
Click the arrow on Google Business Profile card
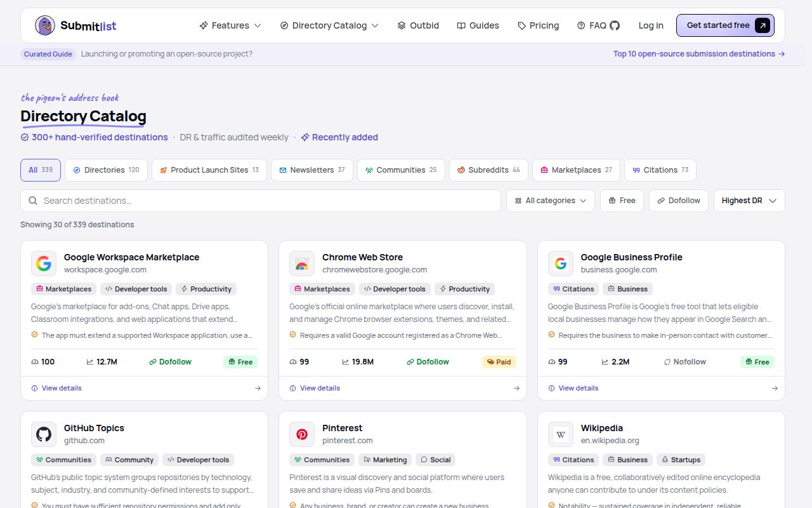point(775,388)
